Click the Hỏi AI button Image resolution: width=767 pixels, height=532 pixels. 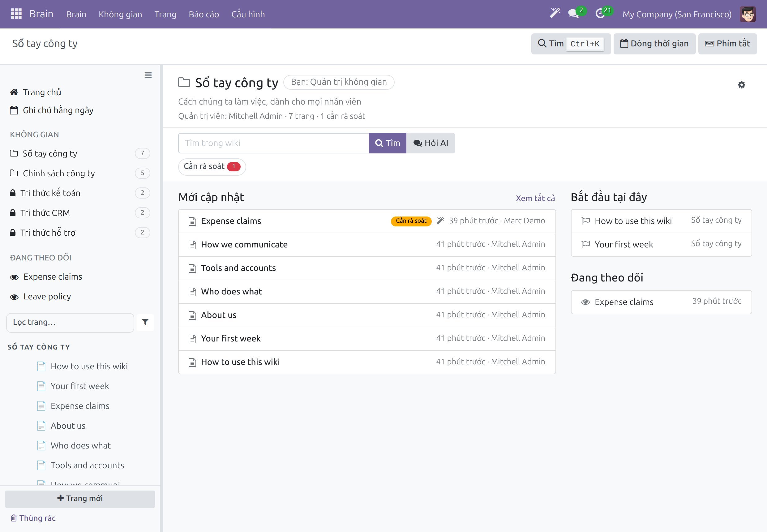click(x=431, y=143)
